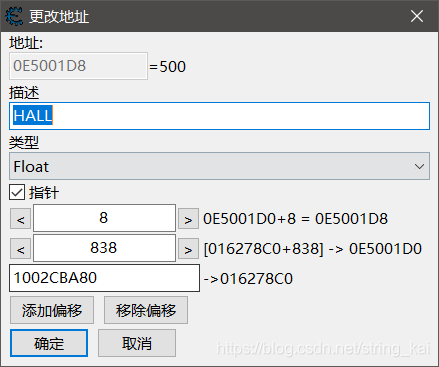Close the 更改地址 dialog

click(417, 16)
